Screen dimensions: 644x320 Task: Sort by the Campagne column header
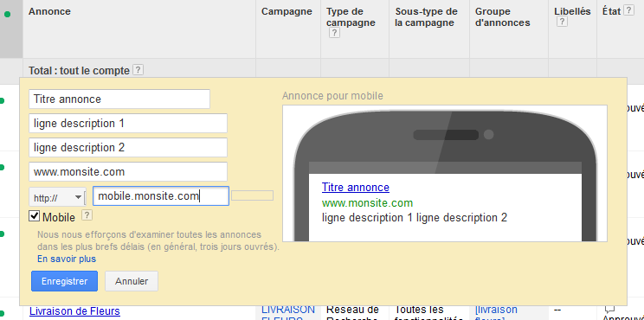point(287,11)
